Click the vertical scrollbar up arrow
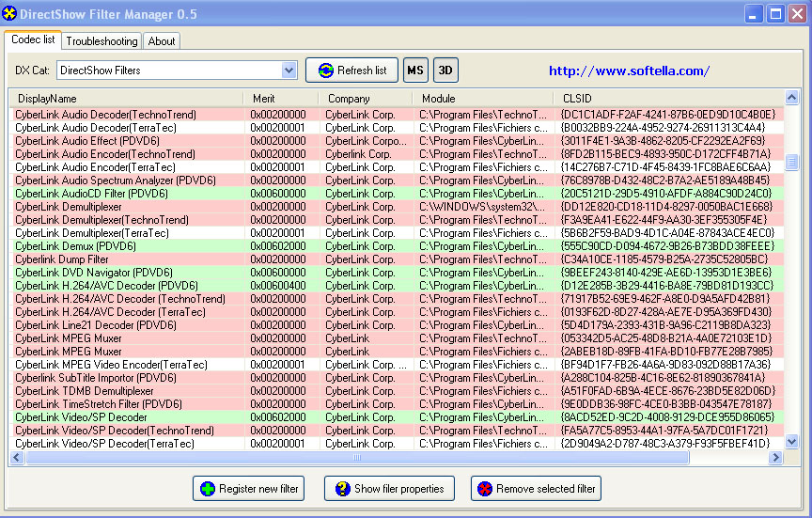This screenshot has height=518, width=812. [x=791, y=97]
